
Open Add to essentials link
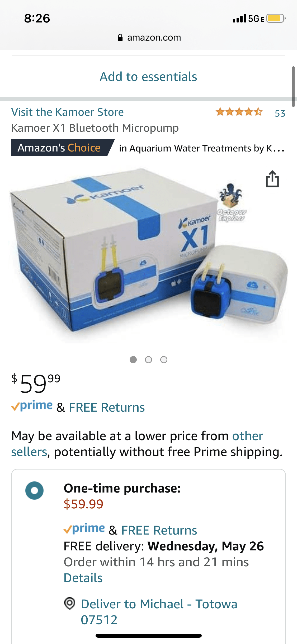pos(148,77)
